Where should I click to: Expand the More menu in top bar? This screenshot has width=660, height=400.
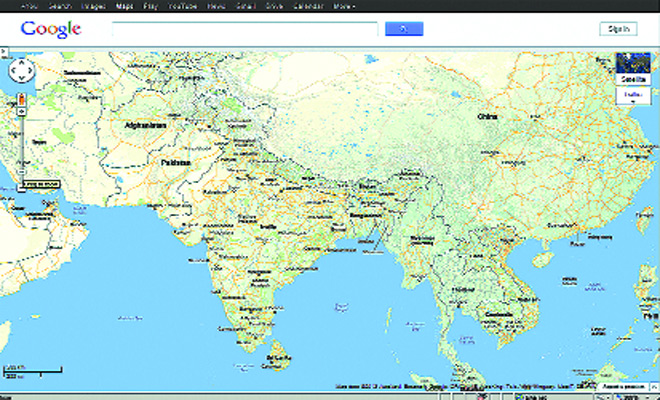click(345, 5)
